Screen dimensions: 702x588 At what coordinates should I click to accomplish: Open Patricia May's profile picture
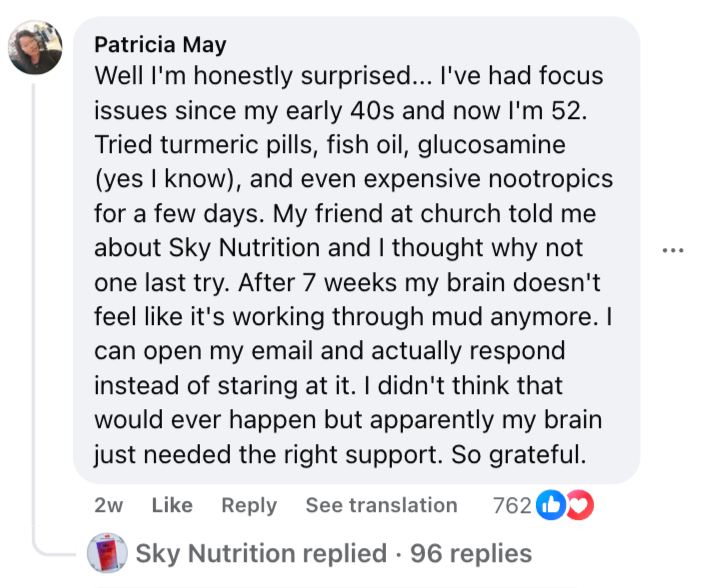coord(36,47)
